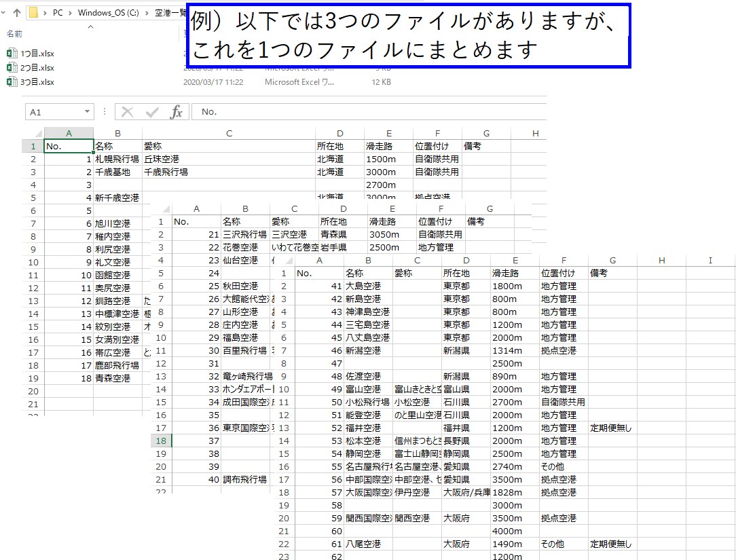Click cell 大島空港 in third sheet
The height and width of the screenshot is (560, 736).
(x=368, y=286)
